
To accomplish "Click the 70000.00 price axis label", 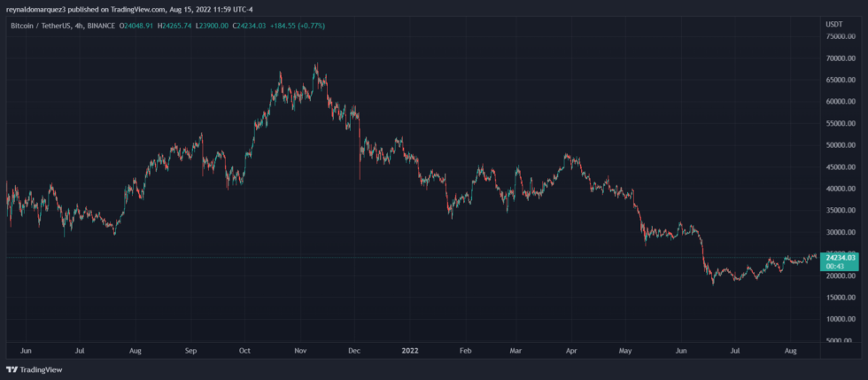I will [x=837, y=58].
